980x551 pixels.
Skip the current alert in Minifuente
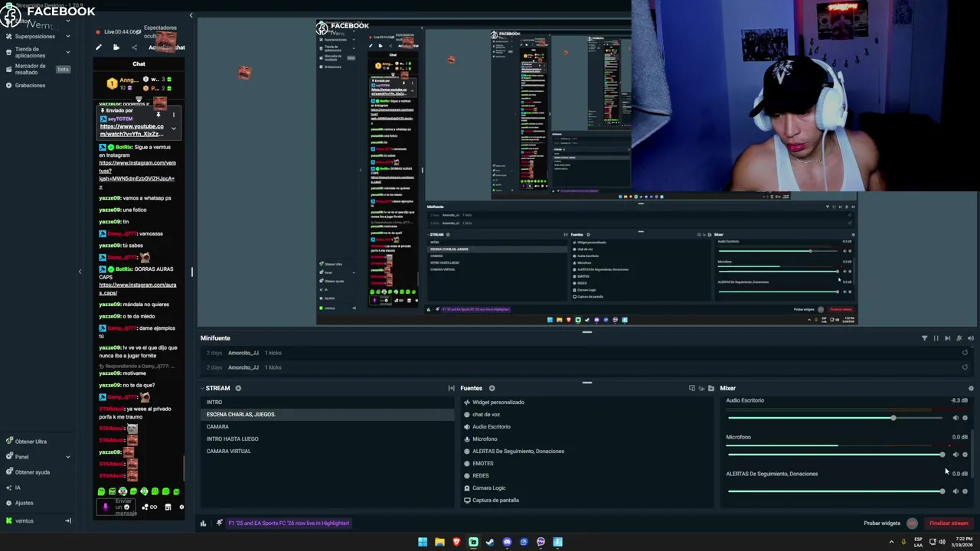(x=947, y=338)
